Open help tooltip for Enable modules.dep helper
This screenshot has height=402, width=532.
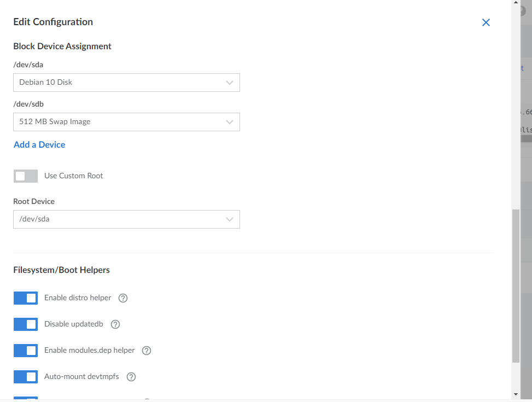(x=147, y=351)
